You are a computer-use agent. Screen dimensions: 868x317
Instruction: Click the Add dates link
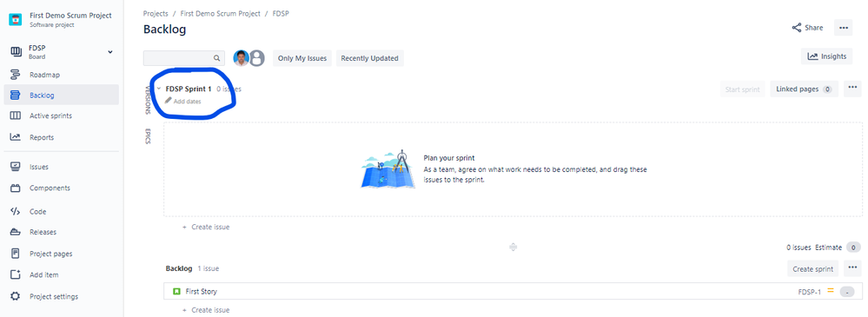point(187,102)
